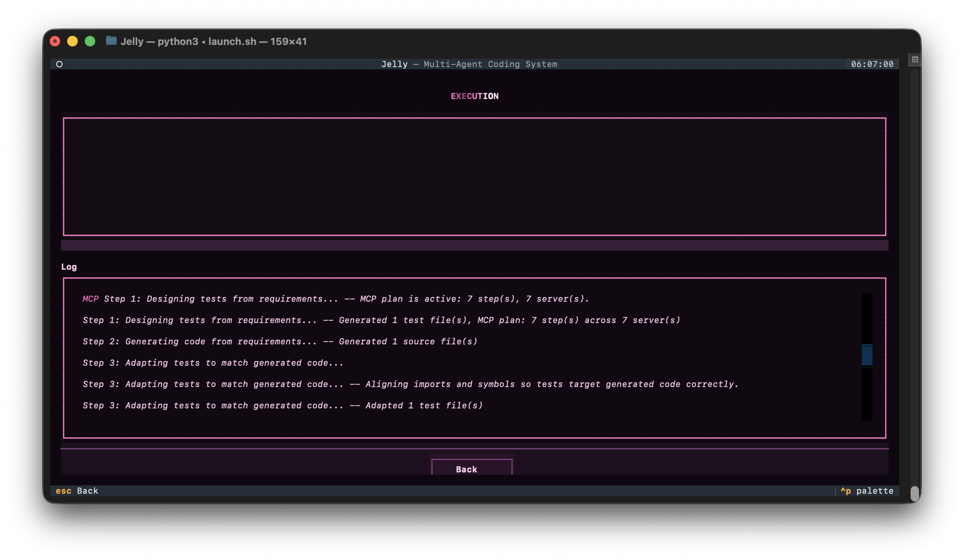
Task: Click esc Back in the footer
Action: pyautogui.click(x=77, y=491)
